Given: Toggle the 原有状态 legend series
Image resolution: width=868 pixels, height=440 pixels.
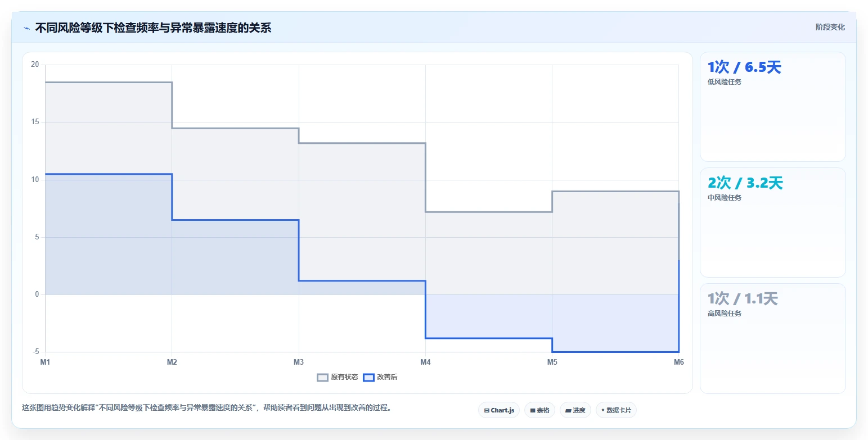Looking at the screenshot, I should pos(338,377).
